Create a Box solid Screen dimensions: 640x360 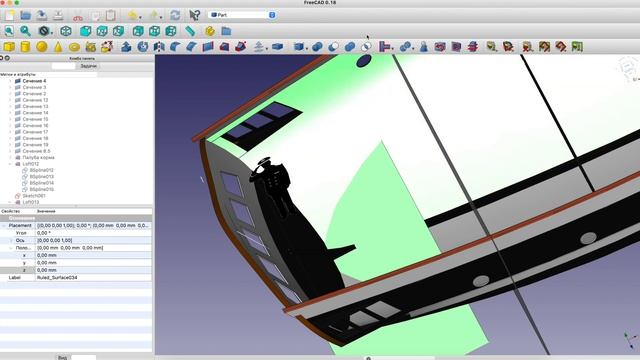[x=9, y=47]
